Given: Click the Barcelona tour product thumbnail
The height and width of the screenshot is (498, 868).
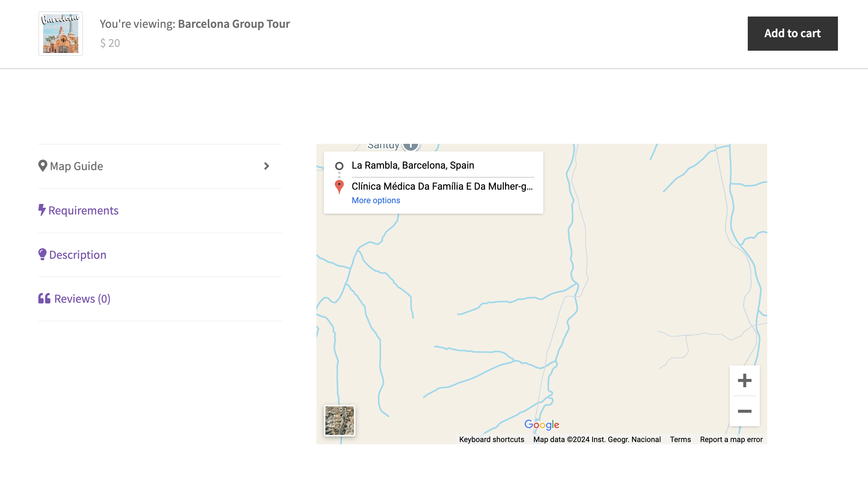Looking at the screenshot, I should [x=60, y=33].
